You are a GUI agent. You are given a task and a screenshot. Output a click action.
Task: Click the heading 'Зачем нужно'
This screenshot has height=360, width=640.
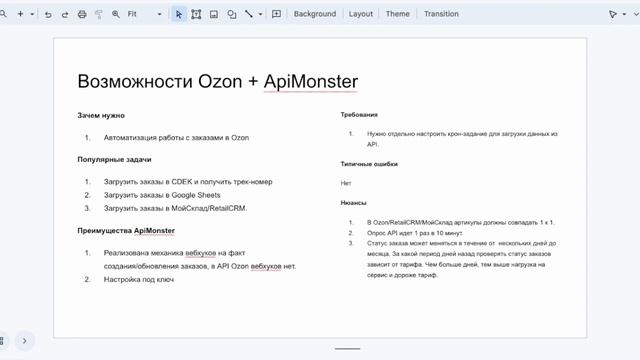coord(101,116)
